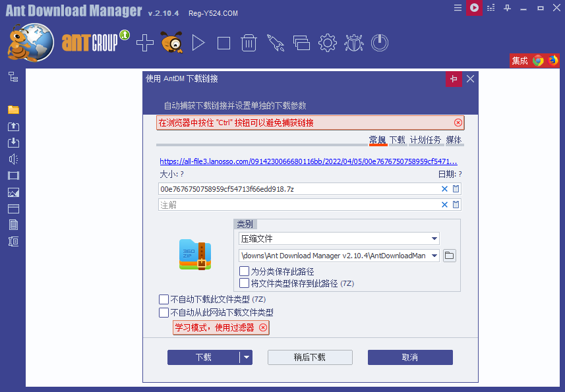Expand the save path dropdown
This screenshot has height=392, width=565.
(x=434, y=256)
